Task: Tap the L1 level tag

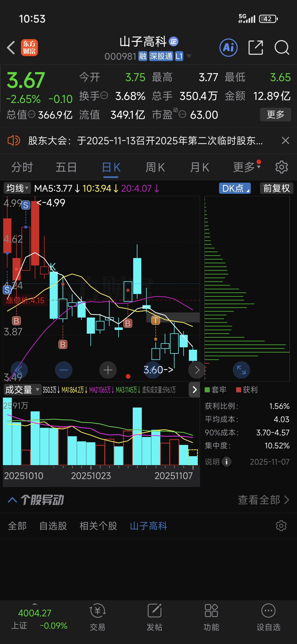Action: click(x=179, y=56)
